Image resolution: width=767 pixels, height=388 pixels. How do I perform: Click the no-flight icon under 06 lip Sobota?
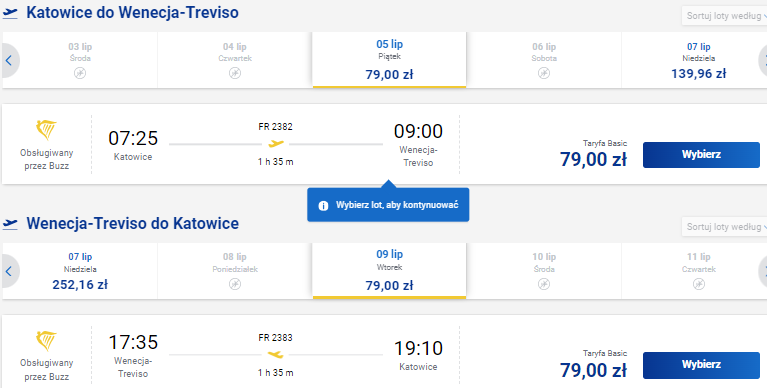click(544, 73)
